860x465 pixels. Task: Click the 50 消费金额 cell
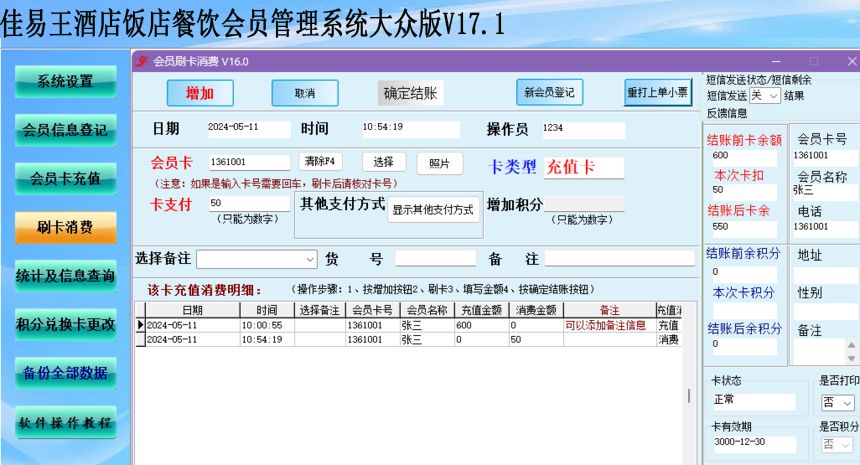click(536, 339)
